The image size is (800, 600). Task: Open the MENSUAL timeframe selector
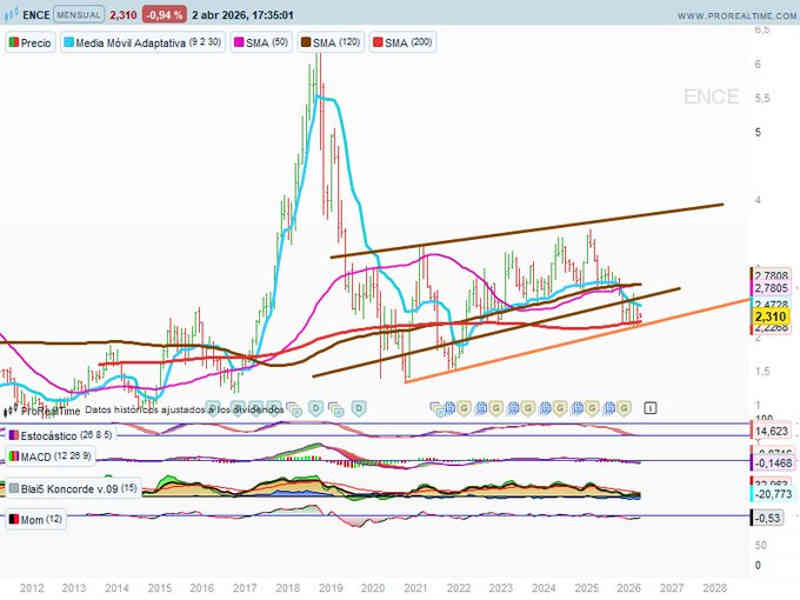(78, 16)
